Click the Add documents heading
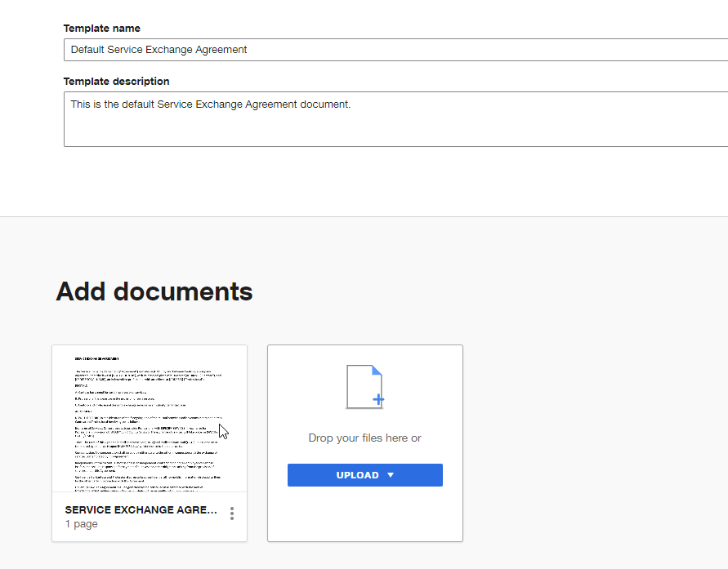 [154, 291]
